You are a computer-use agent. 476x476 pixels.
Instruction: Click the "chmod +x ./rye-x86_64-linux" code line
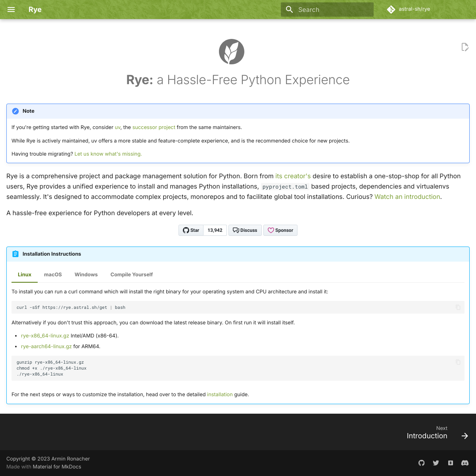click(52, 368)
